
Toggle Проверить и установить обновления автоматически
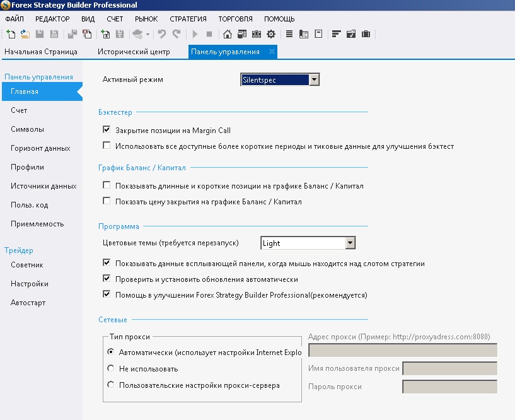[x=107, y=278]
